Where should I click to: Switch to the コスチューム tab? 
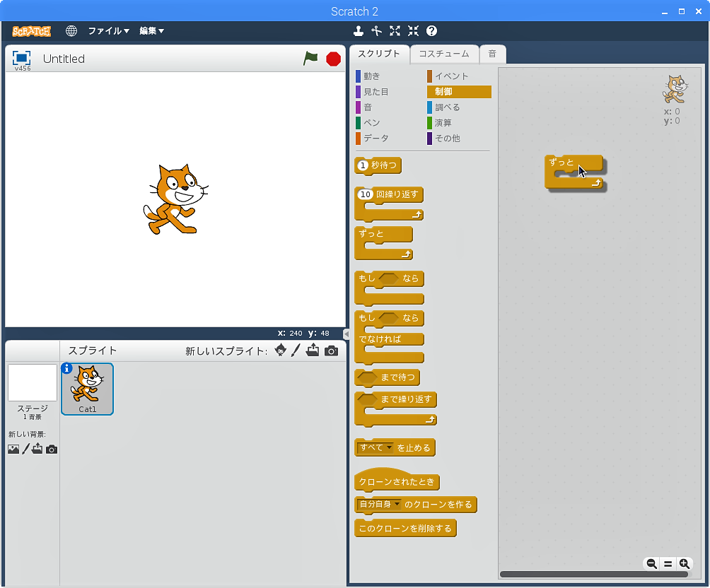444,54
